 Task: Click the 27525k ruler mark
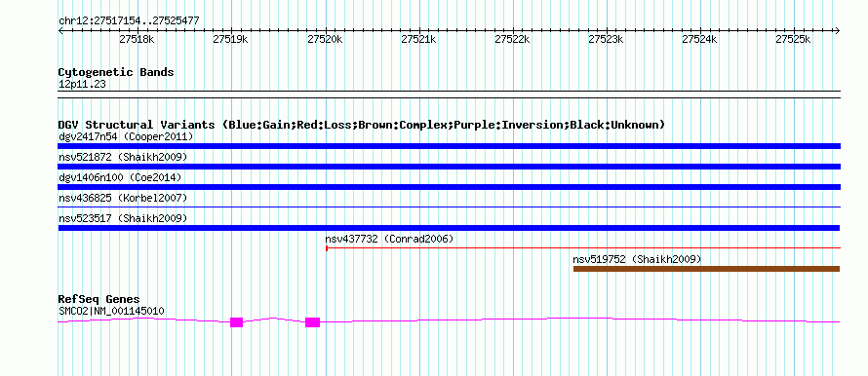(794, 39)
